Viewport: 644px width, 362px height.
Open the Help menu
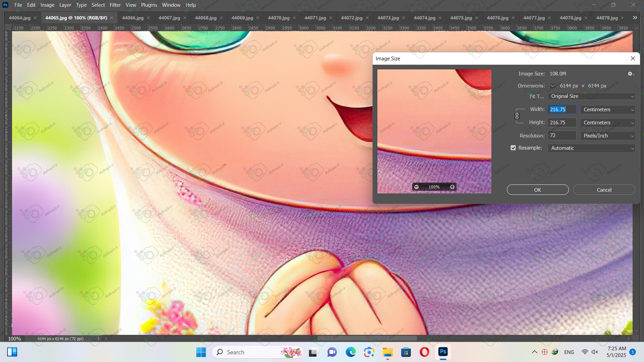(191, 5)
